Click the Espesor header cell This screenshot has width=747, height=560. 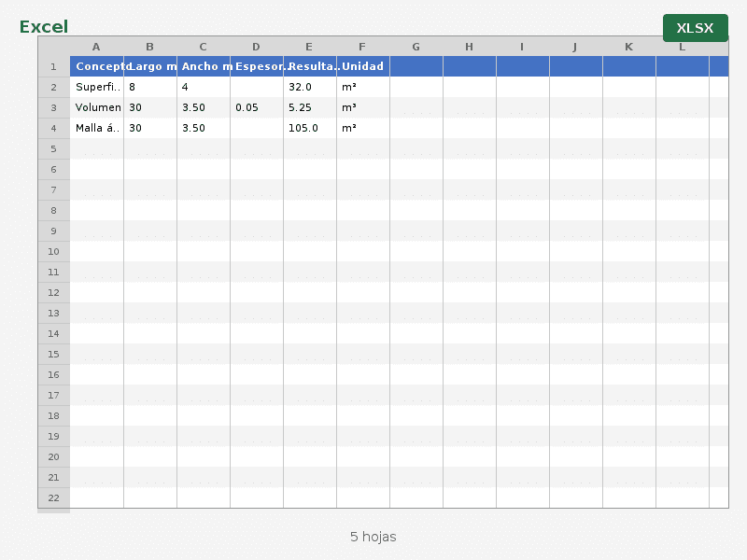[257, 66]
